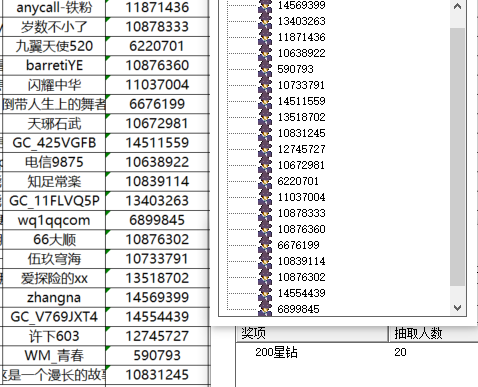
Task: Click the avatar icon for 10638922 in list
Action: (265, 53)
